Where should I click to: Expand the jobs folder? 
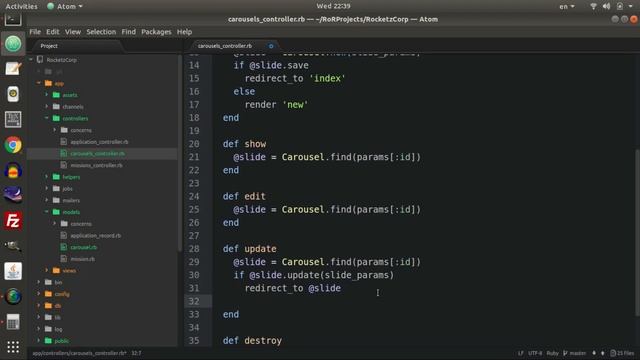47,189
